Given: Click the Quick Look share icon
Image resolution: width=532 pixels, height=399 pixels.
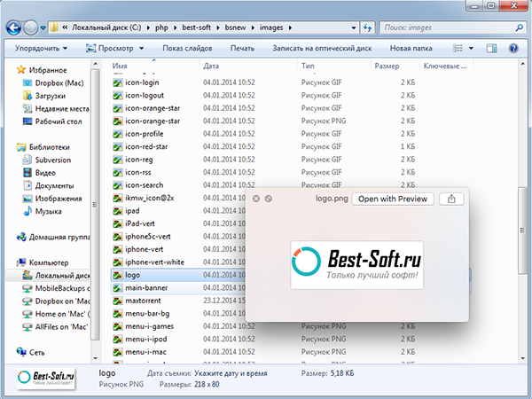Looking at the screenshot, I should click(451, 199).
